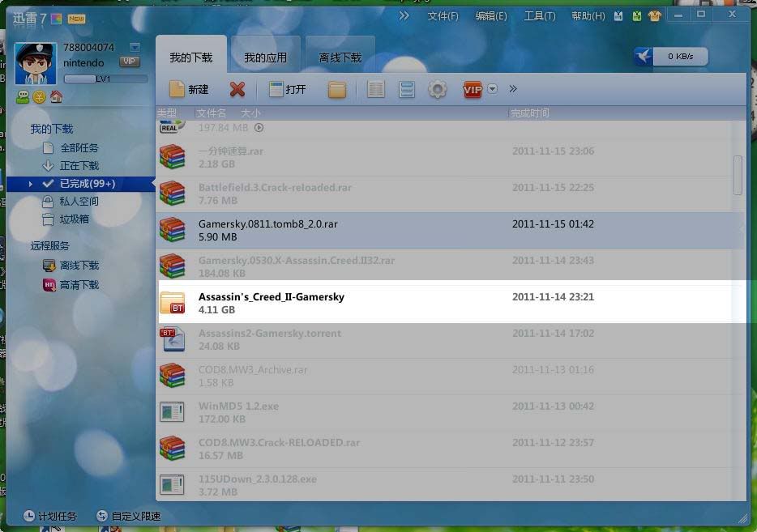Open the dropdown arrow next to VIP icon
This screenshot has height=532, width=757.
tap(493, 89)
